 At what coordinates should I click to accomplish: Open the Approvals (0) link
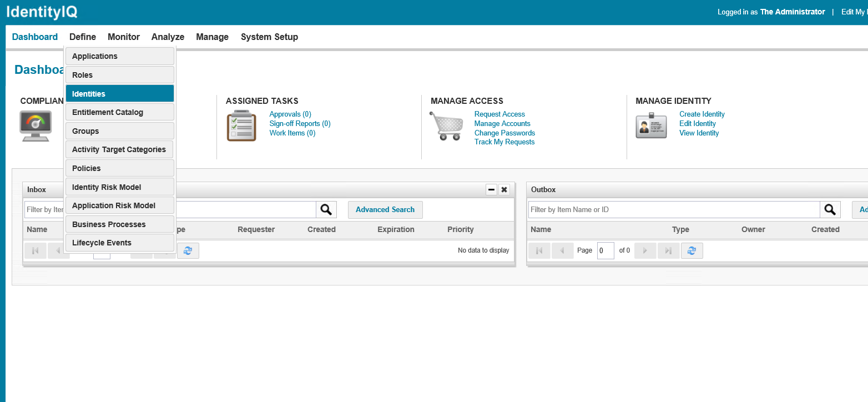pyautogui.click(x=290, y=114)
